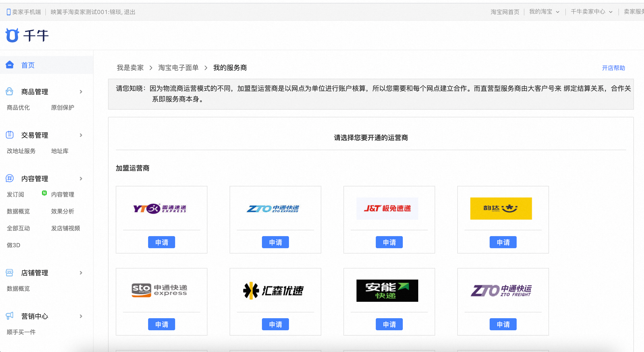
Task: Expand the 店铺管理 chevron
Action: [x=81, y=273]
